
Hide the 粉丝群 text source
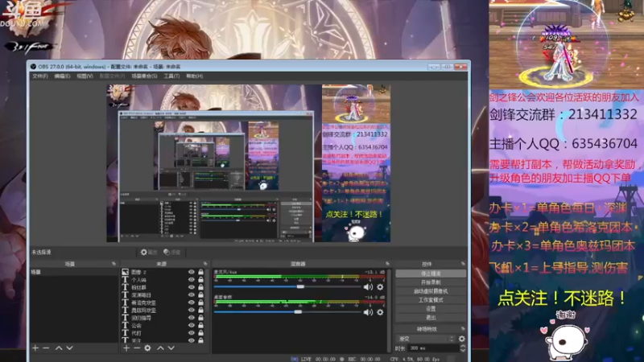click(x=192, y=287)
